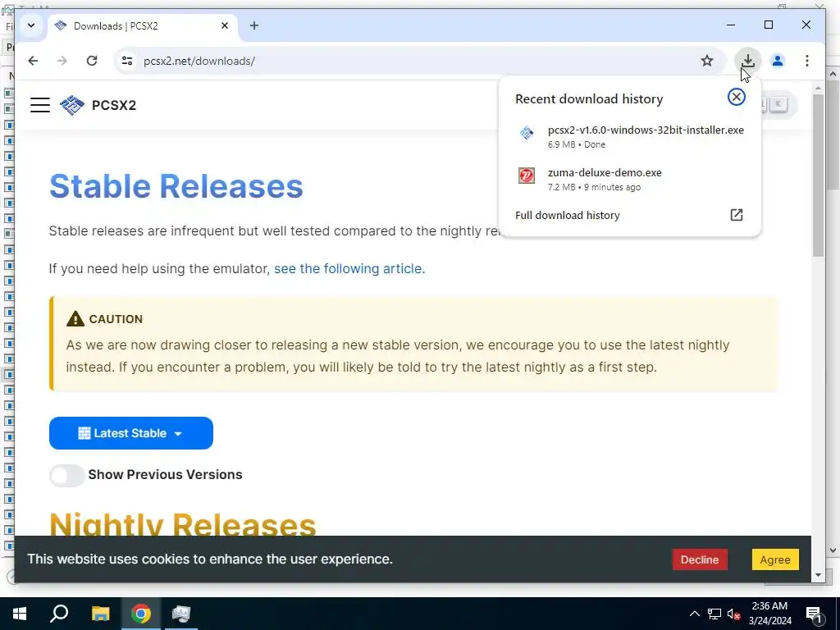
Task: Open File Explorer from taskbar
Action: click(x=100, y=614)
